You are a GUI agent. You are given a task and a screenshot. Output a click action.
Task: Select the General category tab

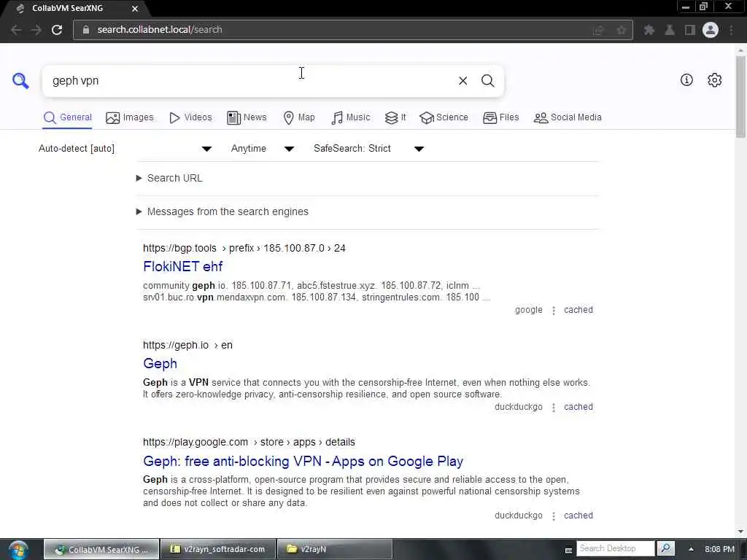click(x=67, y=117)
